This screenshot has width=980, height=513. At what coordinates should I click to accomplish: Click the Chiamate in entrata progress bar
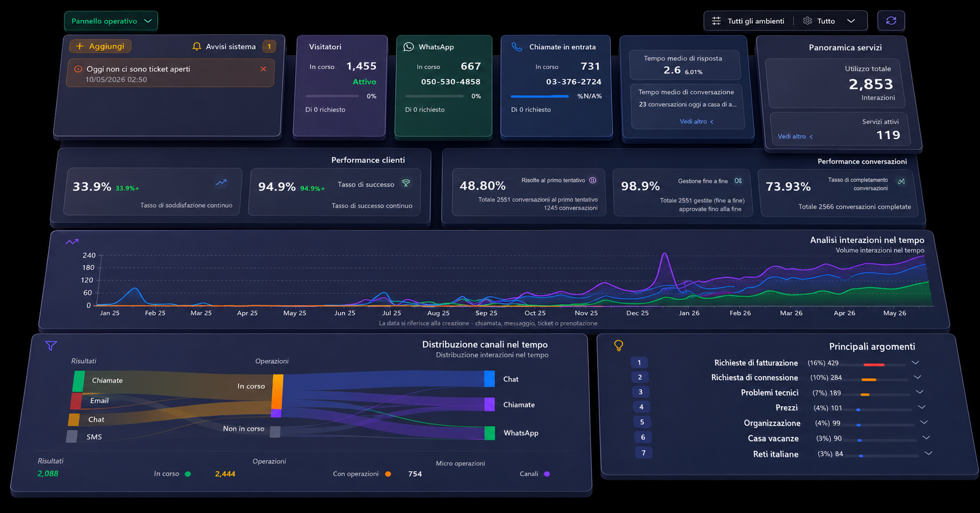539,96
